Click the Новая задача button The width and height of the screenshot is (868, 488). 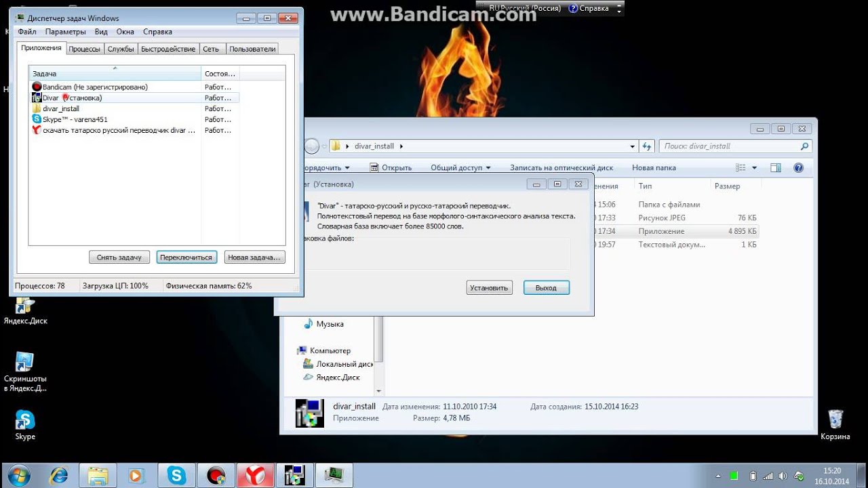[x=254, y=258]
